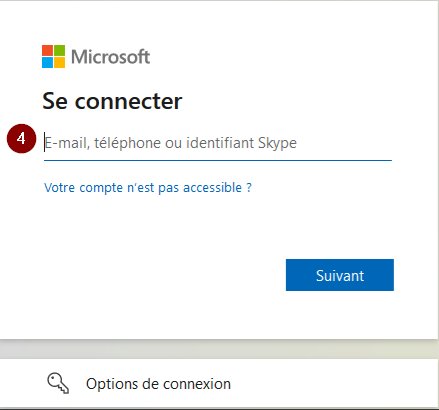Open the Votre compte n'est pas accessible link
This screenshot has width=439, height=410.
[148, 188]
